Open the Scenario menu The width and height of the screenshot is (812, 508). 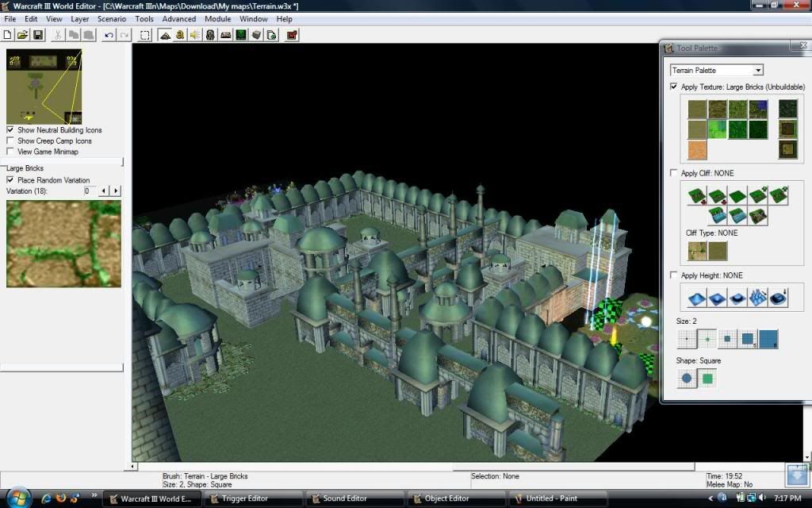[x=112, y=19]
